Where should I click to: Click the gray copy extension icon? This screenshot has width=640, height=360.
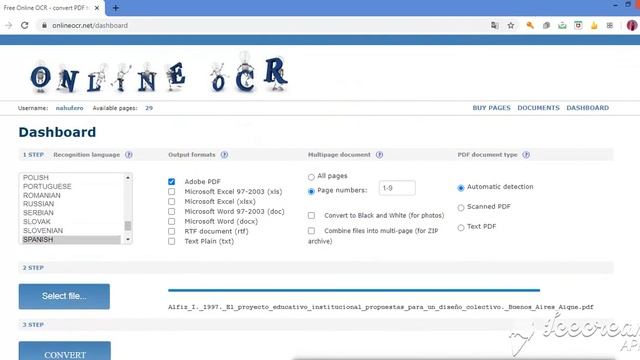546,25
